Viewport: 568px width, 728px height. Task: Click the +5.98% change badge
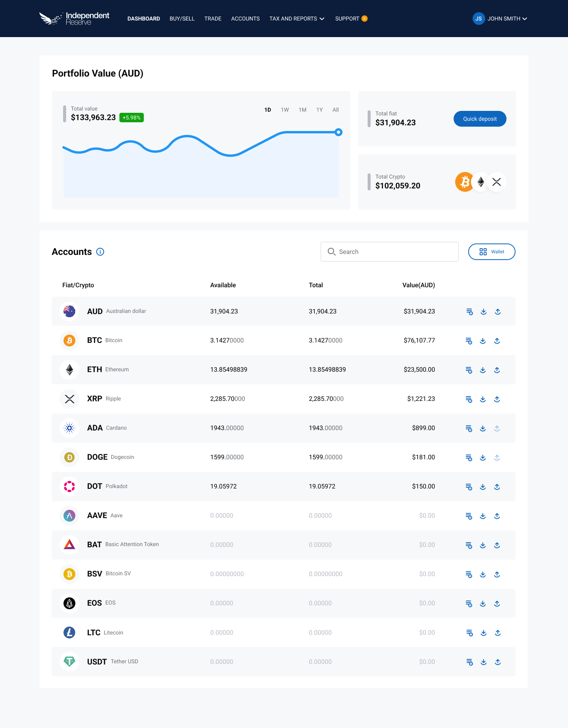point(131,118)
